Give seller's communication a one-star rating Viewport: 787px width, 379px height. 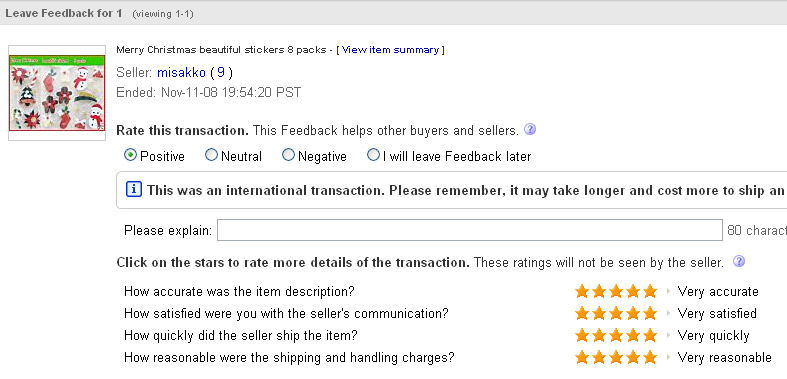[582, 314]
